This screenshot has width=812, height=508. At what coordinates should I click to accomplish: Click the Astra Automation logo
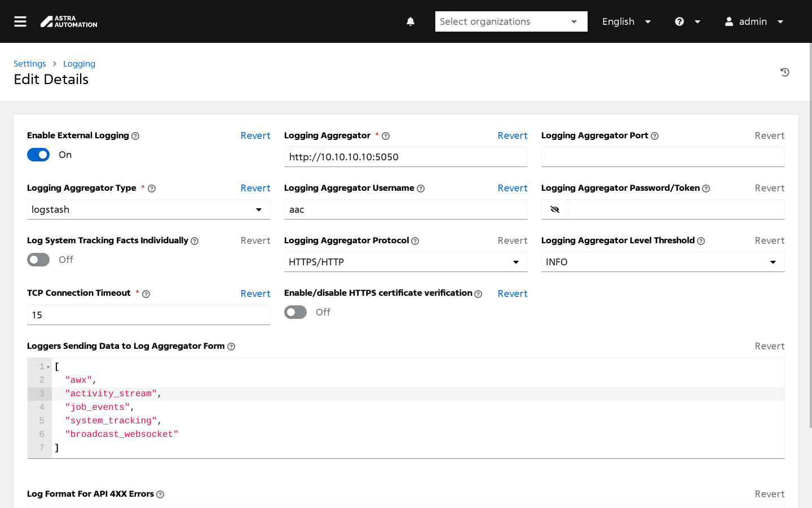pos(69,21)
